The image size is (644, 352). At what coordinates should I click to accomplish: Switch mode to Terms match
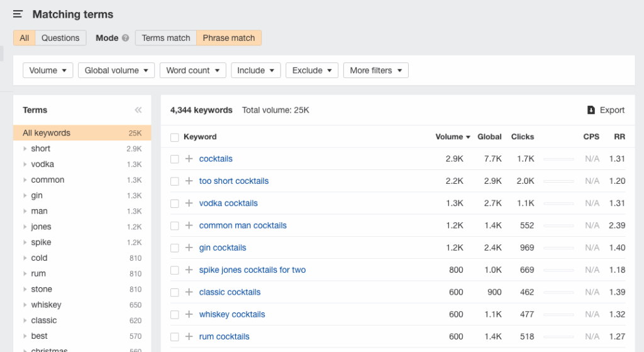point(166,38)
